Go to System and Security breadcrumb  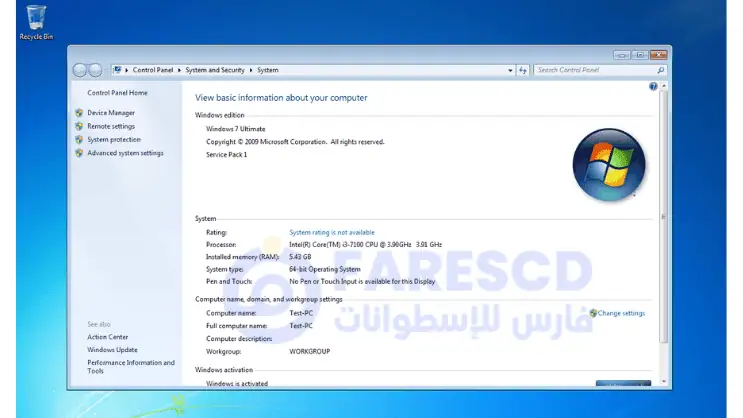pos(215,70)
